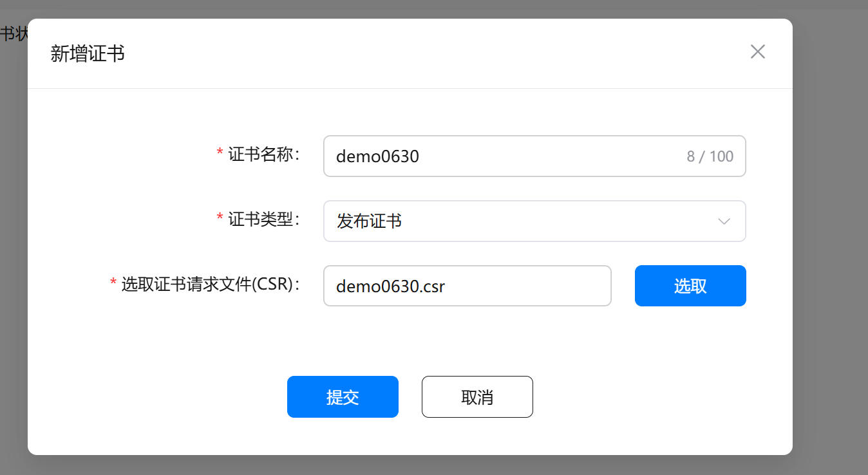Click the blue 选取 button
Screen dimensions: 868x475
coord(690,286)
